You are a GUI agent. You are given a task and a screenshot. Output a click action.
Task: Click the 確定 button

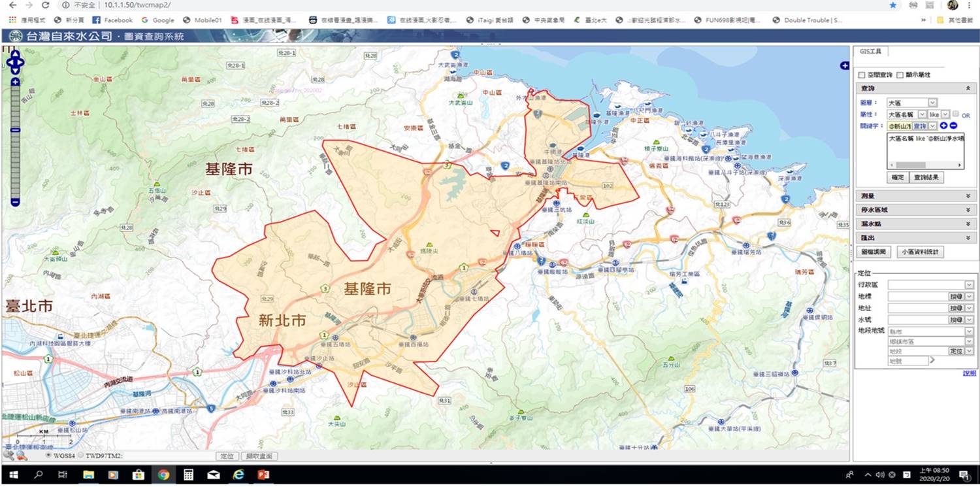(x=898, y=177)
